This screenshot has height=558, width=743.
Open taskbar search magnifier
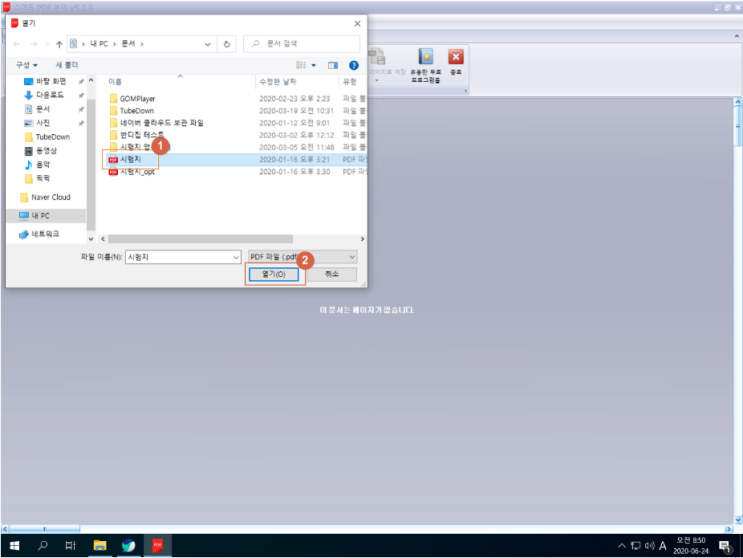click(x=42, y=546)
